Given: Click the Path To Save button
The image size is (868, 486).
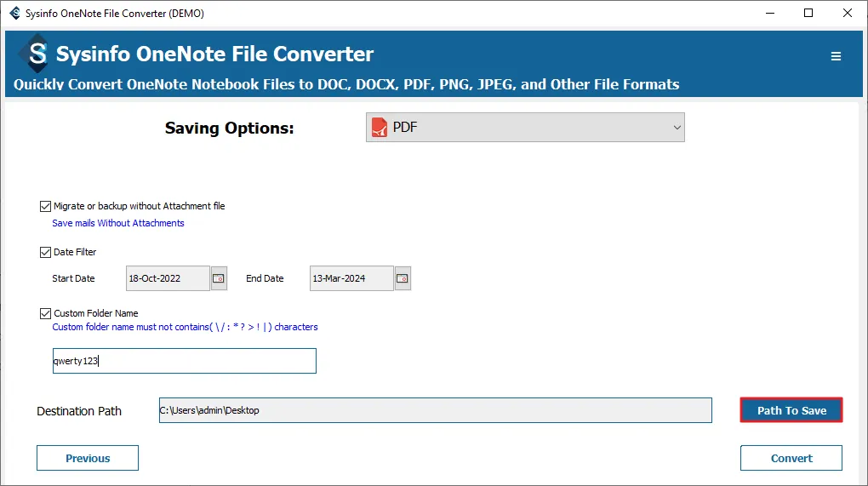Looking at the screenshot, I should (791, 410).
